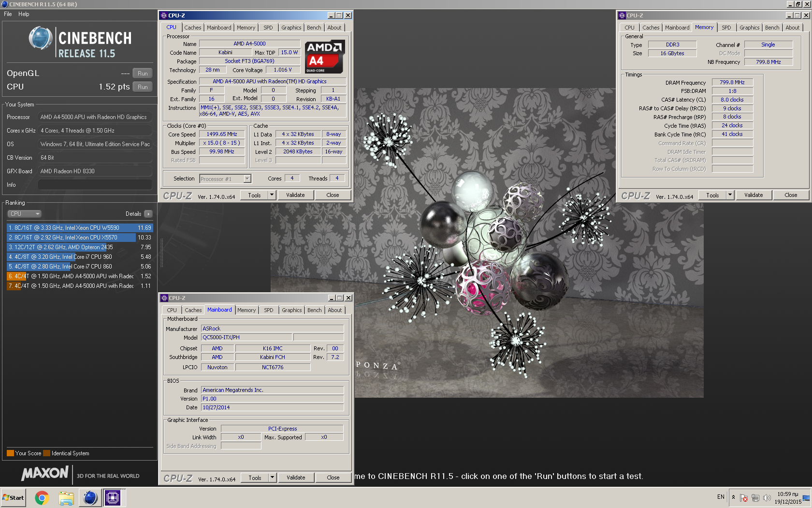This screenshot has height=508, width=812.
Task: Open the File menu in Cinebench
Action: [8, 14]
